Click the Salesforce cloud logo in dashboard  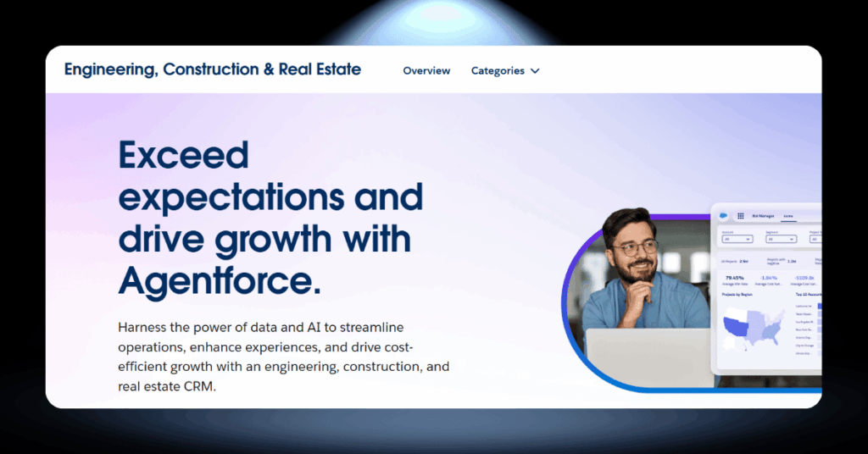click(x=724, y=216)
